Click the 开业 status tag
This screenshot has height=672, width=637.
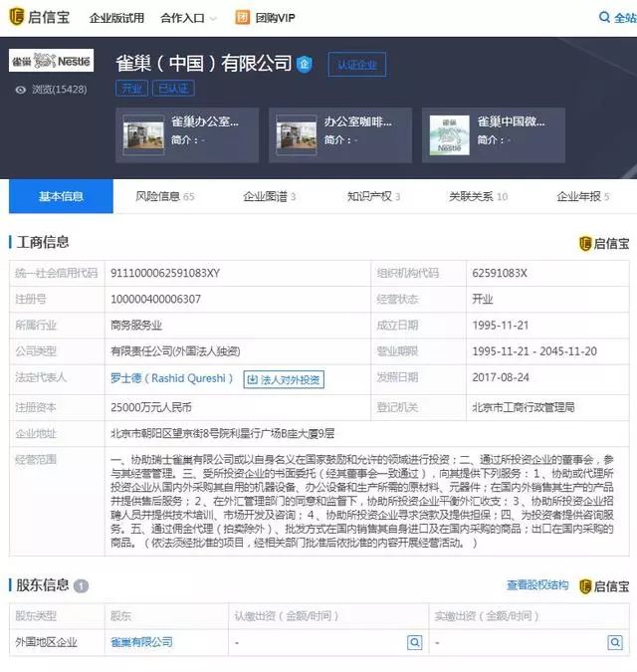click(x=131, y=89)
